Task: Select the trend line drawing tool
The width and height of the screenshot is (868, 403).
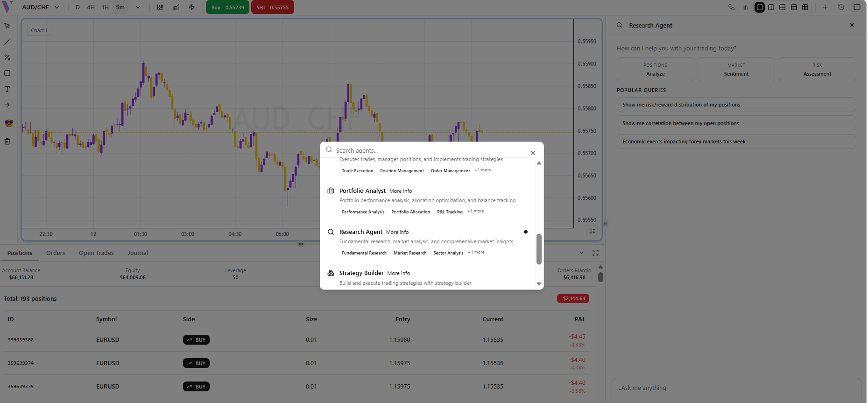Action: point(7,42)
